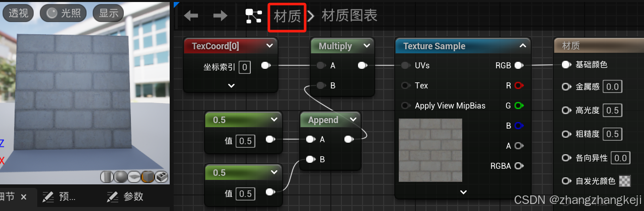Select the green G output pin
The width and height of the screenshot is (644, 211).
pos(519,105)
